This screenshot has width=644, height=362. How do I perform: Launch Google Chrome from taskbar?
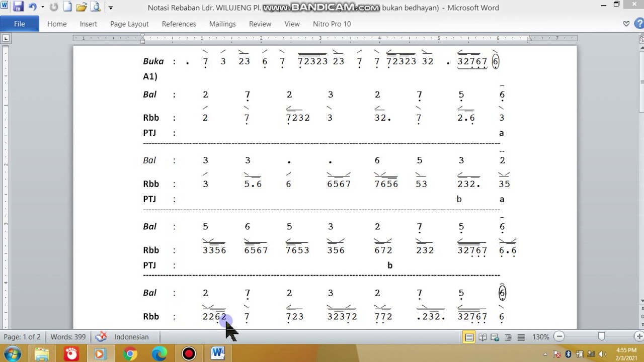[130, 354]
